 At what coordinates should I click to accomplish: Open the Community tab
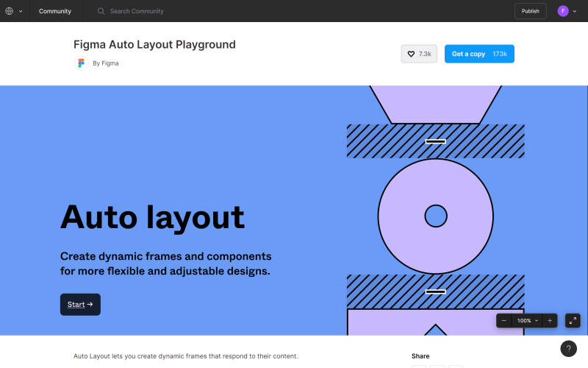click(x=55, y=11)
